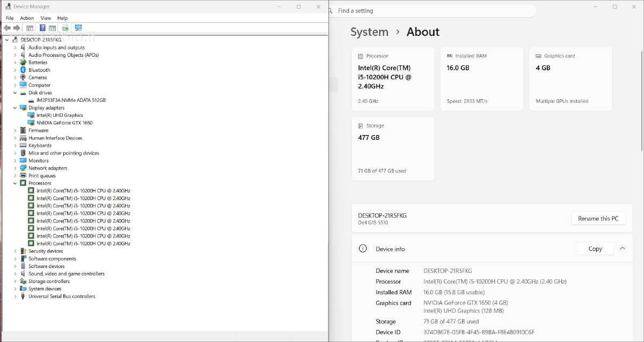The width and height of the screenshot is (644, 342).
Task: Expand the Human Interface Devices node
Action: (x=15, y=138)
